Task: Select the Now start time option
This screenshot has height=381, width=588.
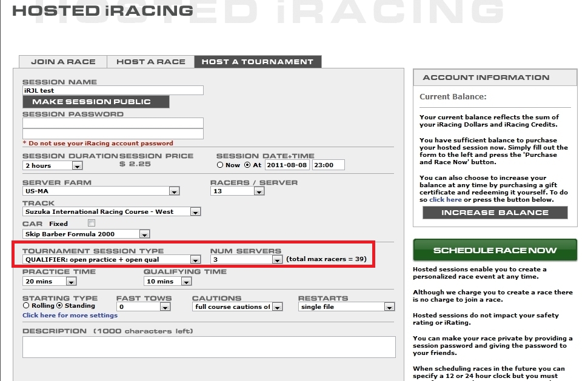Action: tap(220, 165)
